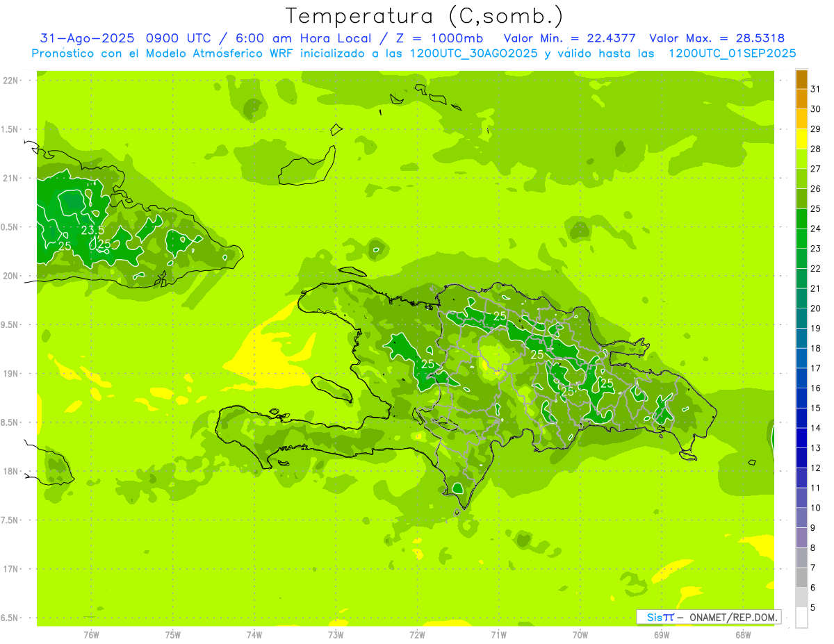Click the "70W" longitude axis label
Screen dimensions: 834x644
pyautogui.click(x=580, y=635)
